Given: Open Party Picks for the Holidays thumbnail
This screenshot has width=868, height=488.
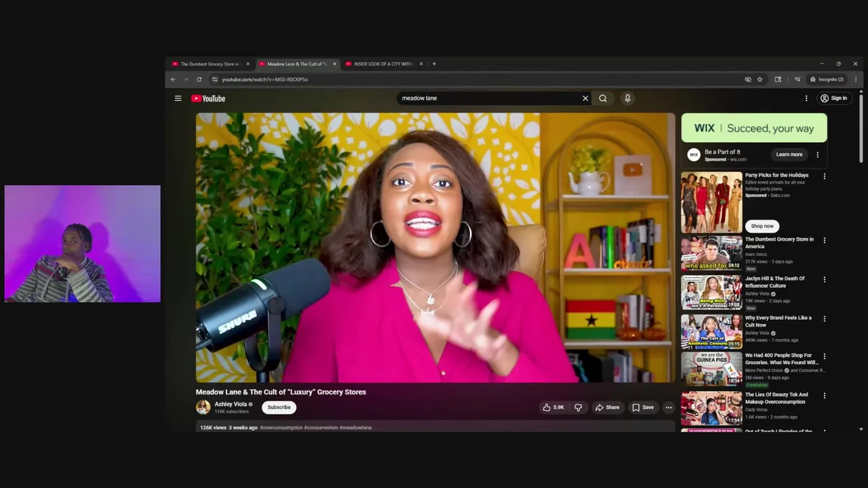Looking at the screenshot, I should tap(711, 203).
